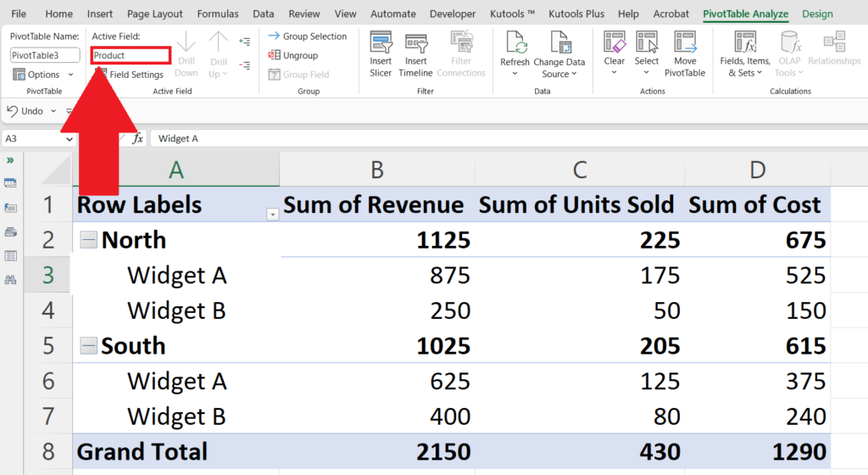Open the Help tab
Viewport: 868px width, 475px height.
pyautogui.click(x=628, y=14)
